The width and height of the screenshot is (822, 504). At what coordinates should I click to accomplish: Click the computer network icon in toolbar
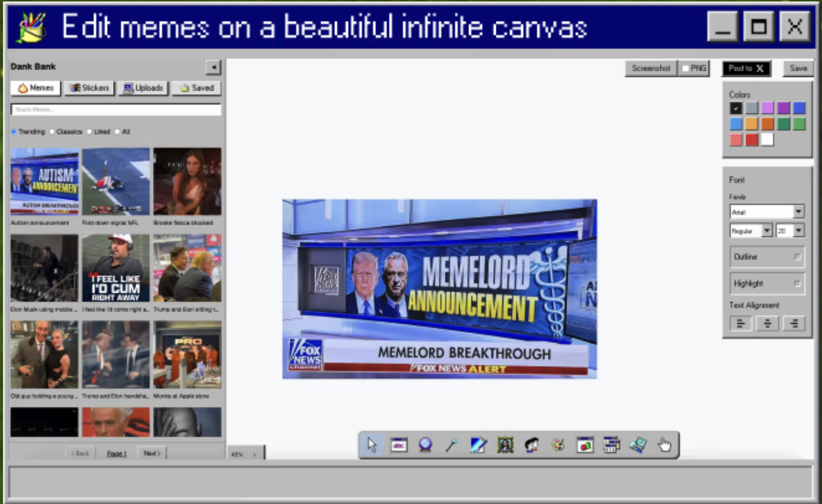638,445
